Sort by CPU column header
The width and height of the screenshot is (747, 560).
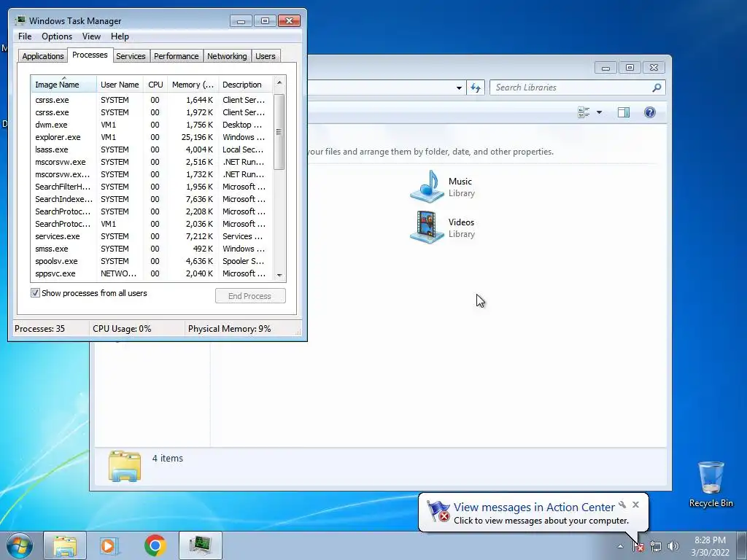[155, 85]
